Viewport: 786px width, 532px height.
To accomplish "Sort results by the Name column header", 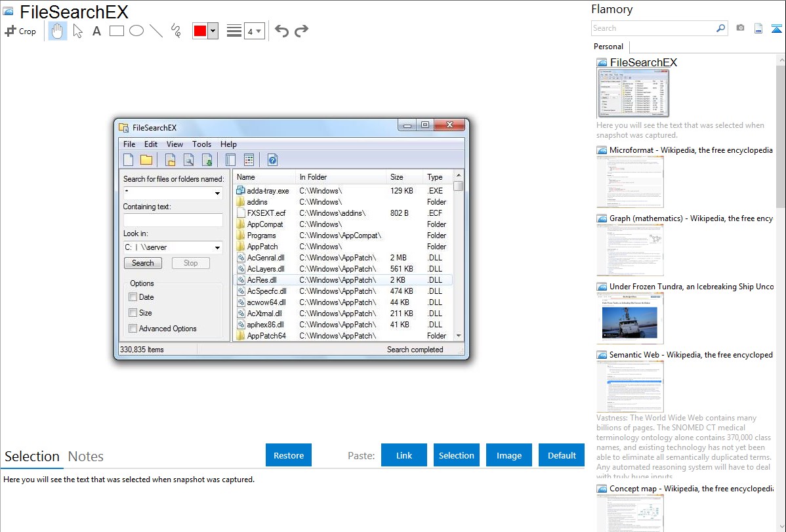I will (264, 177).
